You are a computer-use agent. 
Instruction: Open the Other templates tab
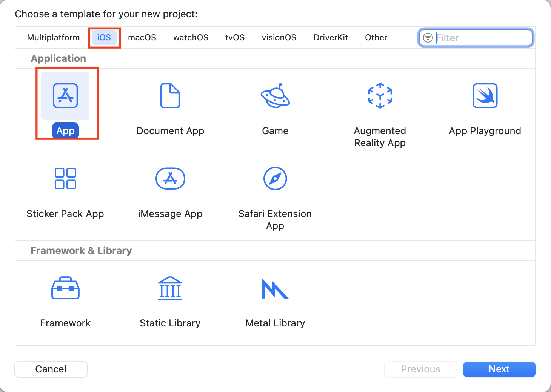click(376, 38)
